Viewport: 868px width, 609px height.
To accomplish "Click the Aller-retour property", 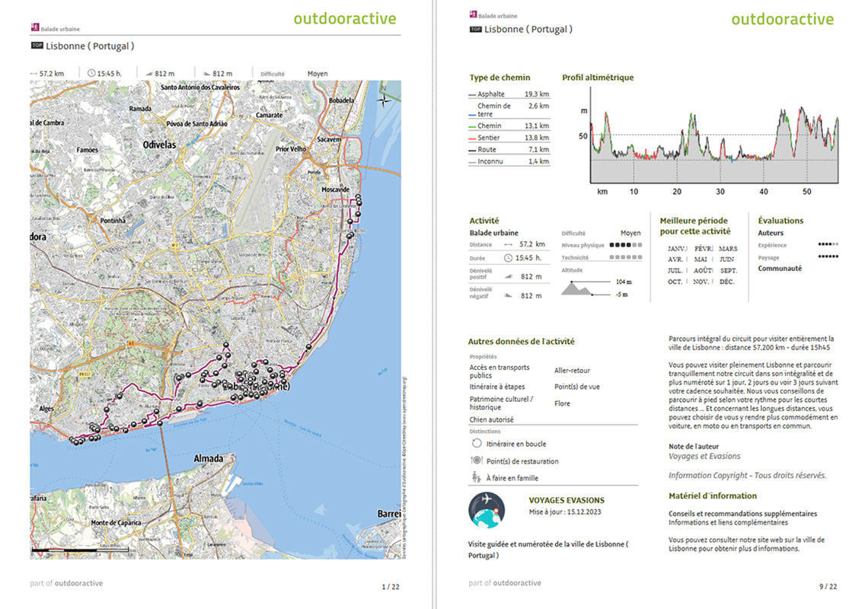I will pyautogui.click(x=572, y=371).
